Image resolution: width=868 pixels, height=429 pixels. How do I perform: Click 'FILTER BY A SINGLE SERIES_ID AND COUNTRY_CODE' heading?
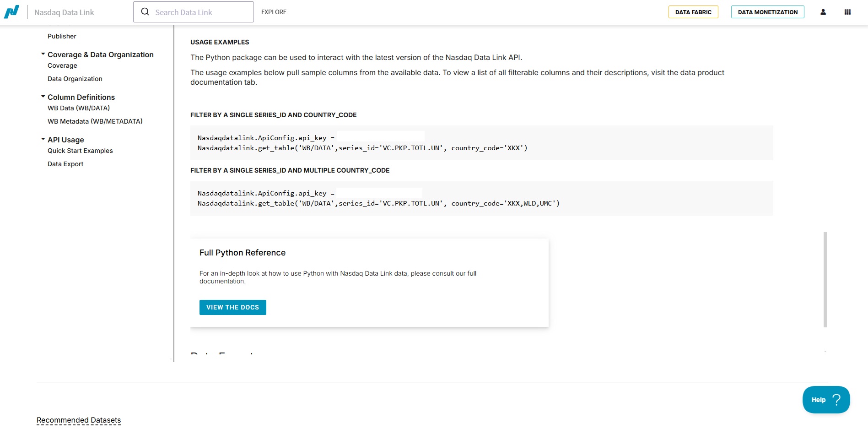274,115
